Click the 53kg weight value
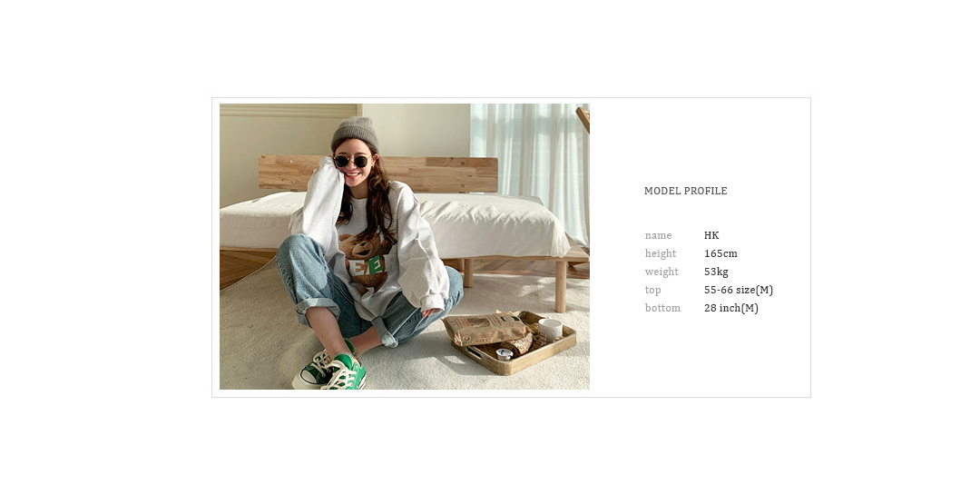The height and width of the screenshot is (485, 980). 716,272
